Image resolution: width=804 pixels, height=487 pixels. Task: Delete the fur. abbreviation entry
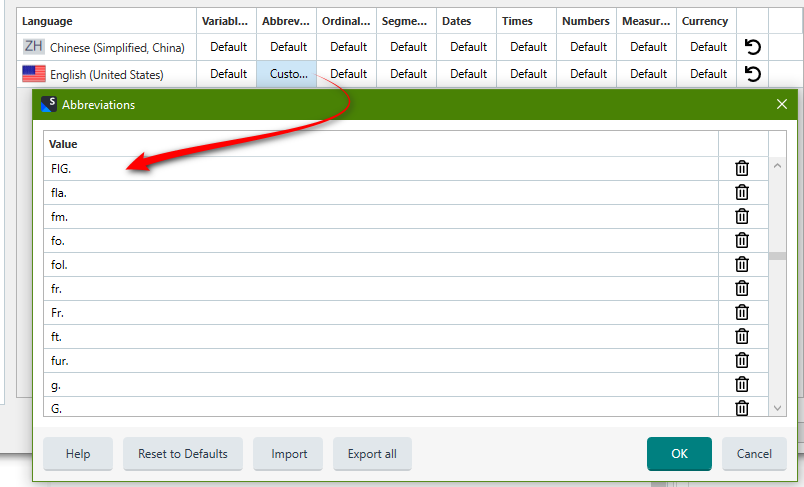pos(742,360)
